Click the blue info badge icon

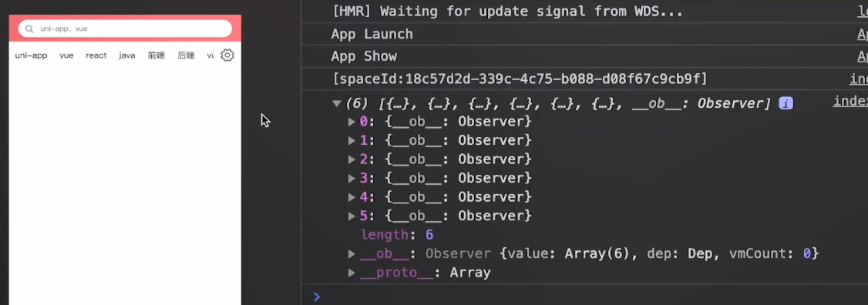tap(786, 103)
